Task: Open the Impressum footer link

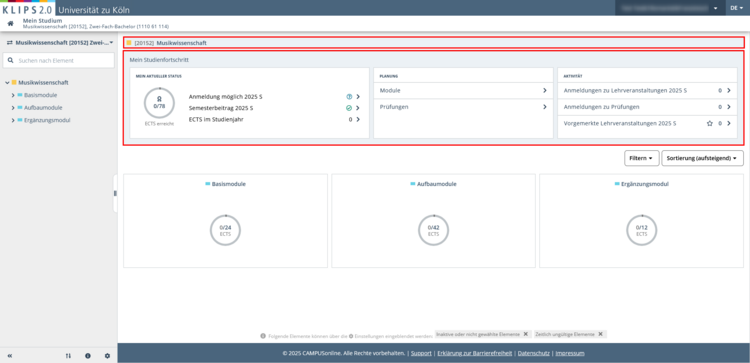Action: click(570, 353)
